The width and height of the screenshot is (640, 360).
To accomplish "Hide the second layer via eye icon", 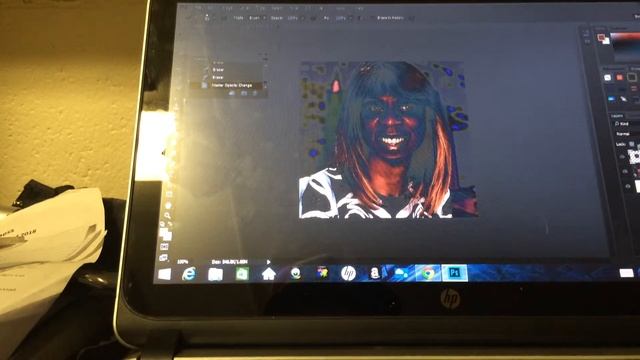I will (x=625, y=171).
